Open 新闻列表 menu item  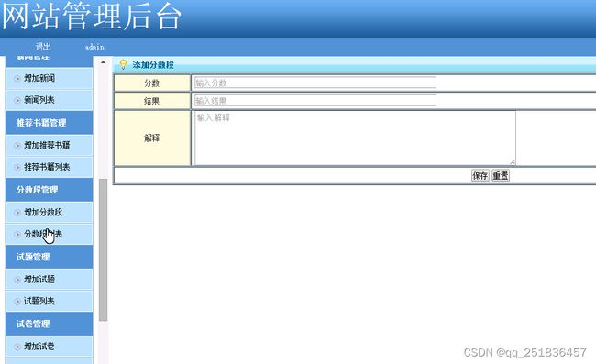(49, 100)
